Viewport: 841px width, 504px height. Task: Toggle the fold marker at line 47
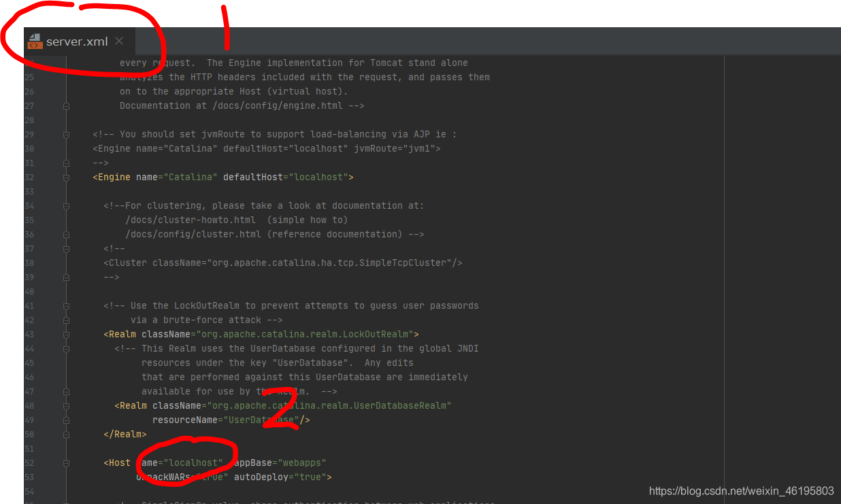[x=66, y=391]
